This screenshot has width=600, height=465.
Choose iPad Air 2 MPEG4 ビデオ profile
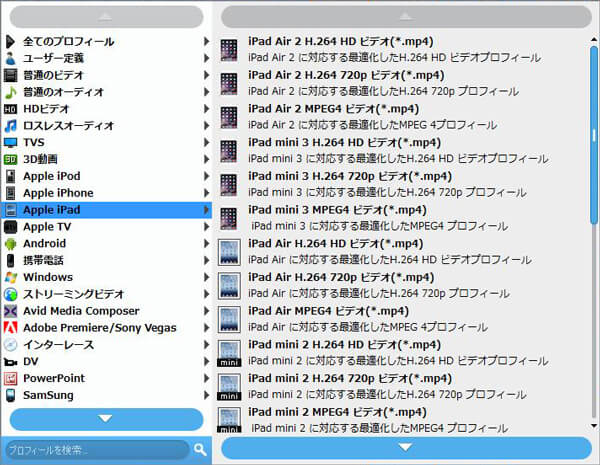coord(402,117)
